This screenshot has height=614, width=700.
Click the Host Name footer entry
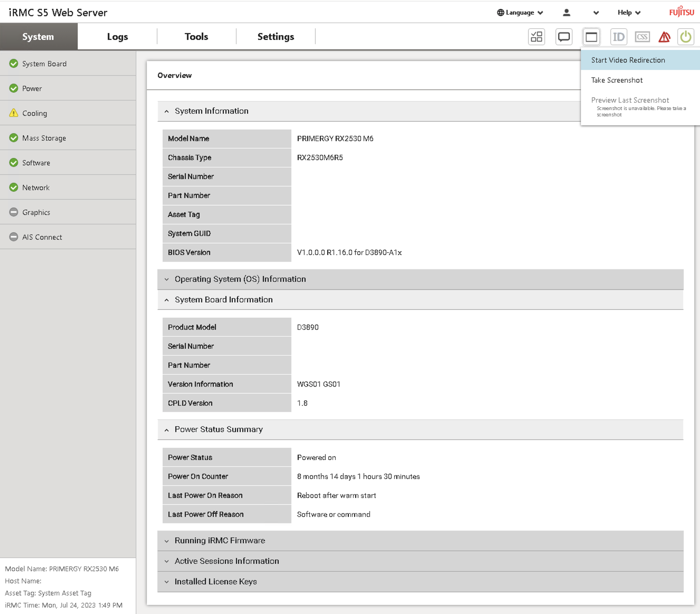point(23,581)
